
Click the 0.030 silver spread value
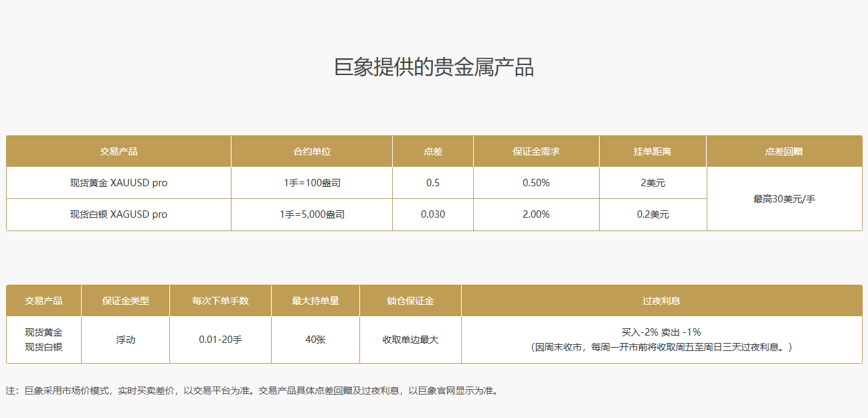(x=432, y=214)
